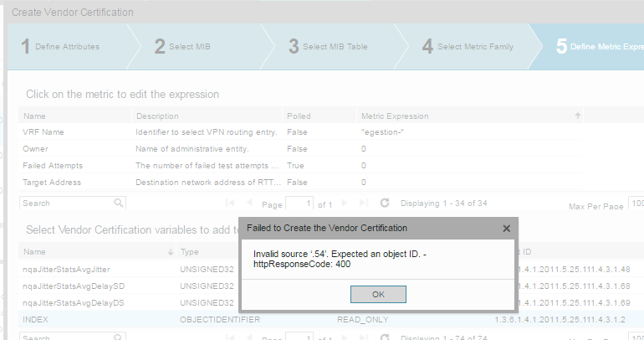This screenshot has width=644, height=340.
Task: Sort metrics by Description column
Action: tap(207, 116)
